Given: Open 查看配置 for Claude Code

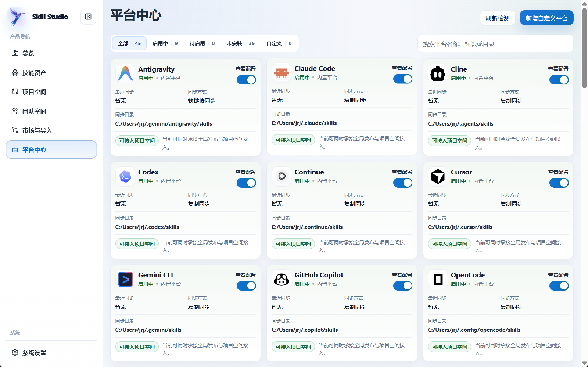Looking at the screenshot, I should click(402, 68).
